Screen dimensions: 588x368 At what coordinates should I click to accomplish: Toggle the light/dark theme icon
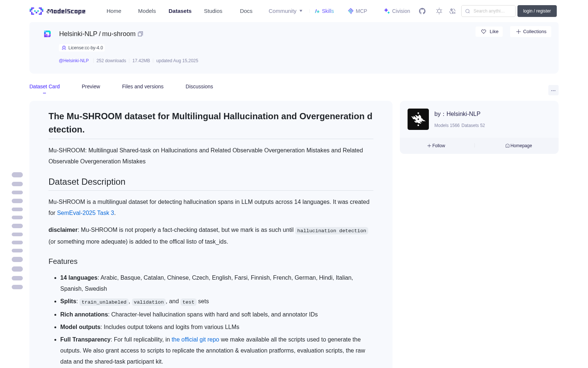(x=439, y=11)
